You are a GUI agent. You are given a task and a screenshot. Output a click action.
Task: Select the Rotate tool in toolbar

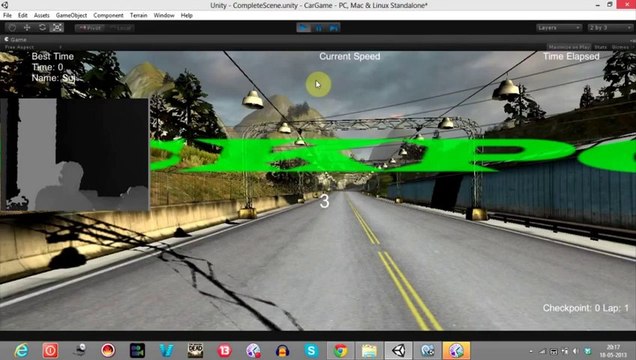pyautogui.click(x=42, y=28)
